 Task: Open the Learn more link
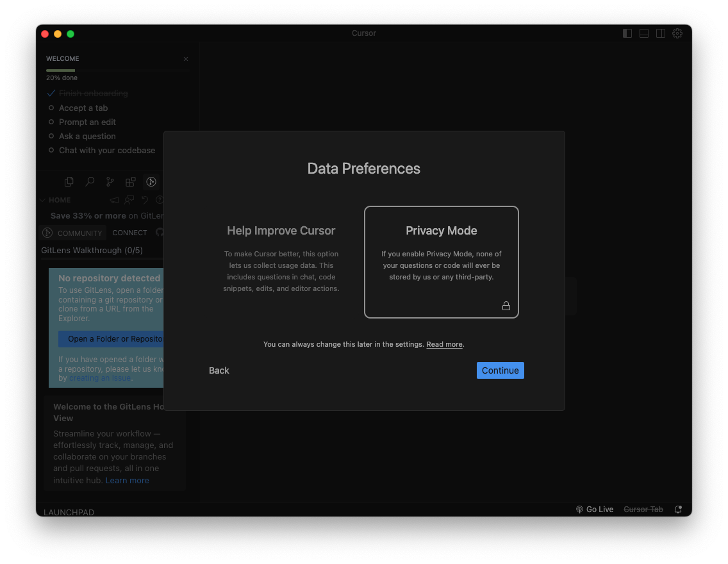128,481
